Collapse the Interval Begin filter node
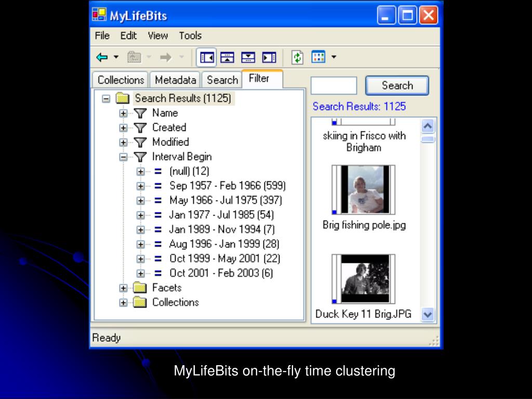 [x=123, y=157]
